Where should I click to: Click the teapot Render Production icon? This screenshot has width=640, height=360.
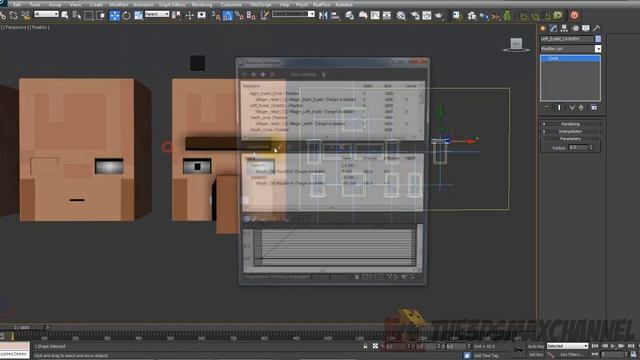(x=439, y=16)
